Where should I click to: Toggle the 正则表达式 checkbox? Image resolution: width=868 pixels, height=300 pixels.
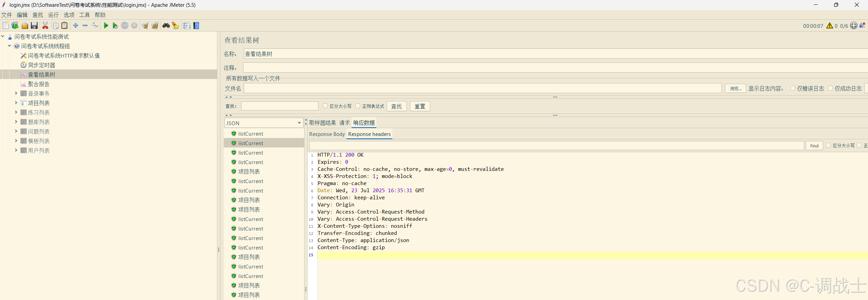click(358, 106)
